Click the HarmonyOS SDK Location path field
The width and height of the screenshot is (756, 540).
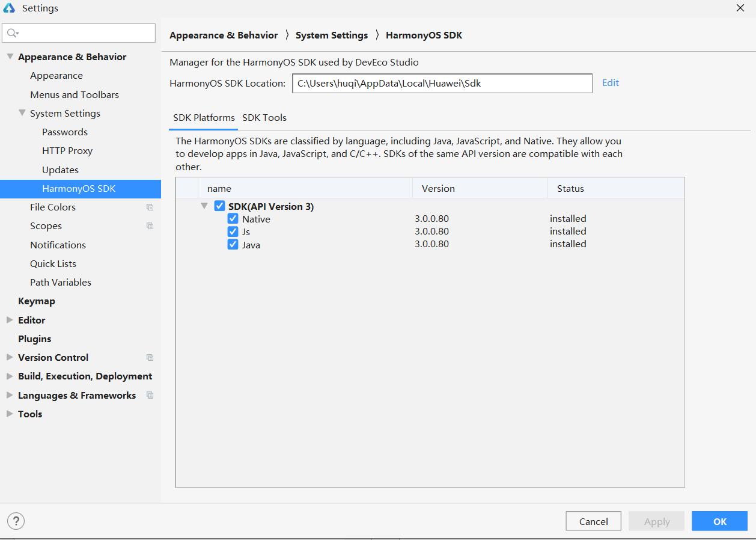tap(442, 84)
